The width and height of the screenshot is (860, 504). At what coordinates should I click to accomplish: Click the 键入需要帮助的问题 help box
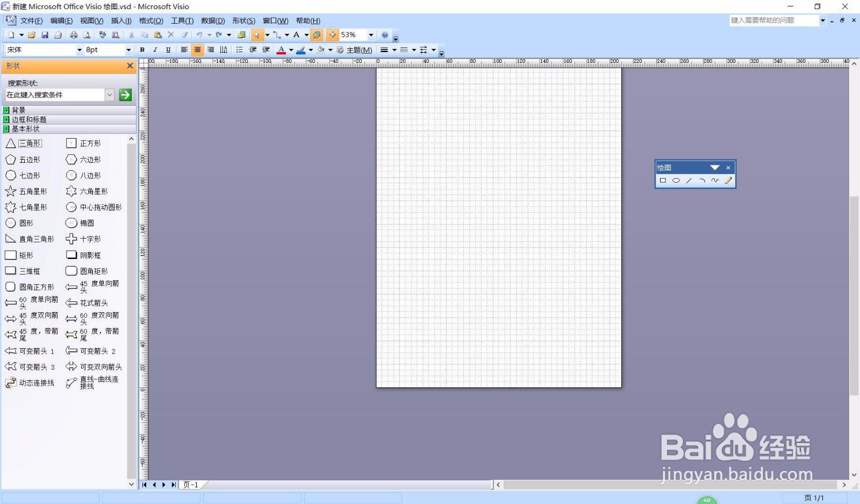(774, 20)
